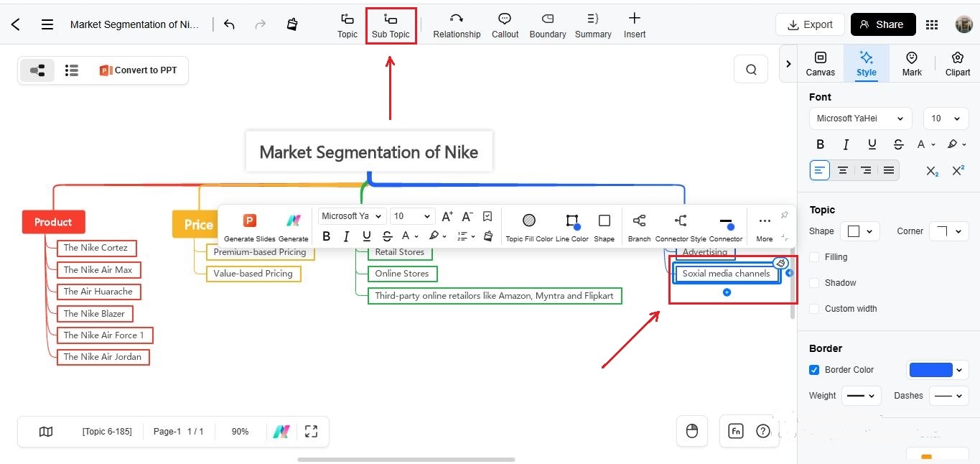Increase font size in floating toolbar

coord(447,216)
